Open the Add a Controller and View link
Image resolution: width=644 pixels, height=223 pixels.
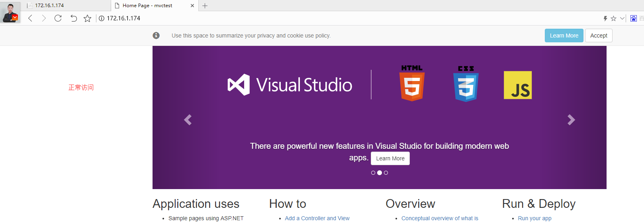pos(317,218)
